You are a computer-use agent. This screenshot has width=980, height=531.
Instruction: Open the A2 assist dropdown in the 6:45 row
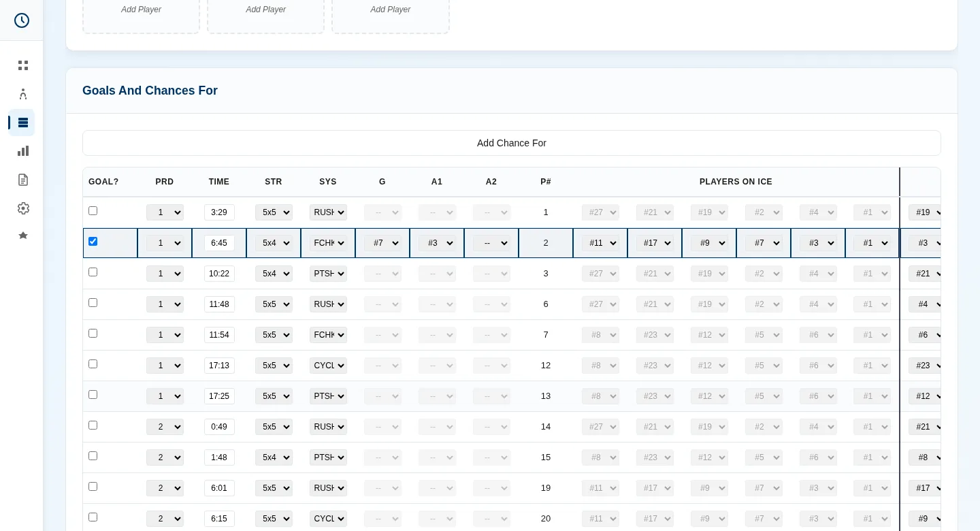click(491, 243)
